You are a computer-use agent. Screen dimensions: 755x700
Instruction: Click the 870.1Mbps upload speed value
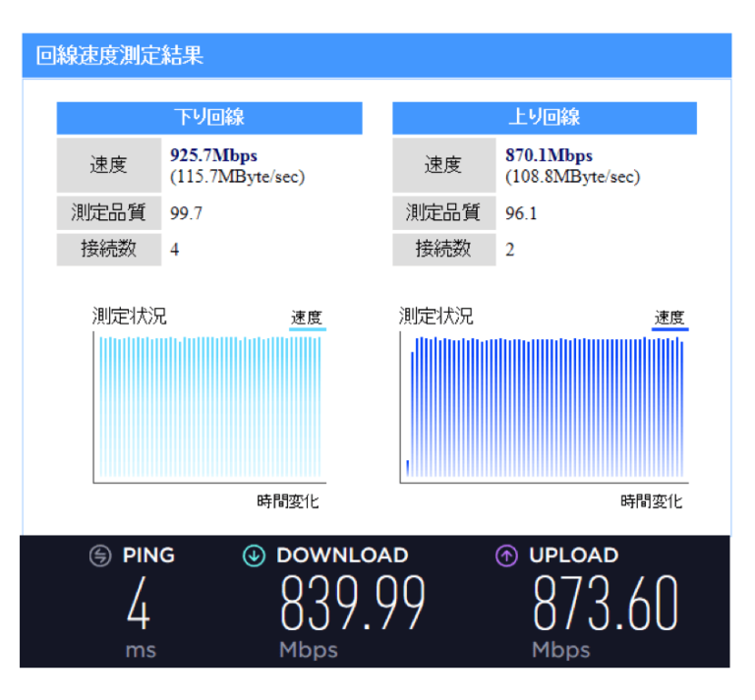click(550, 155)
